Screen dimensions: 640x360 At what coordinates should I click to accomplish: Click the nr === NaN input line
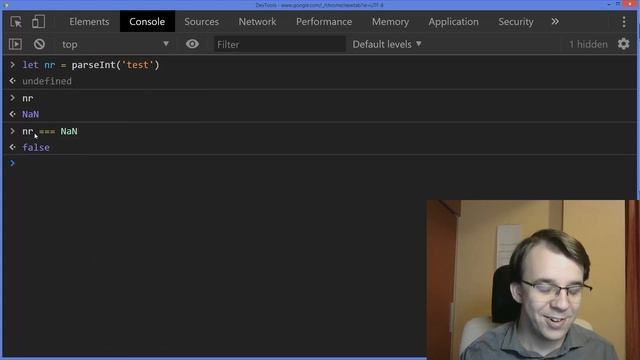50,131
